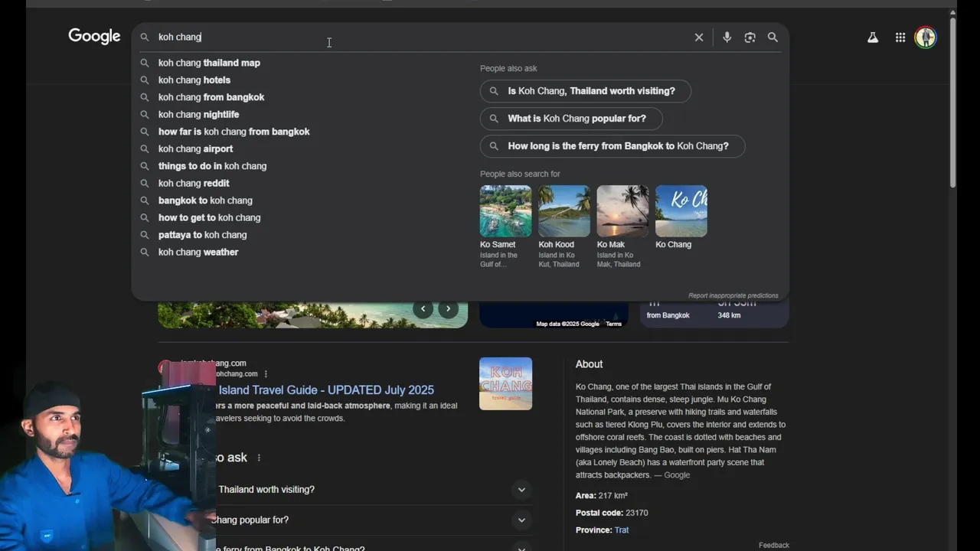
Task: Go to next image carousel arrow
Action: (x=448, y=308)
